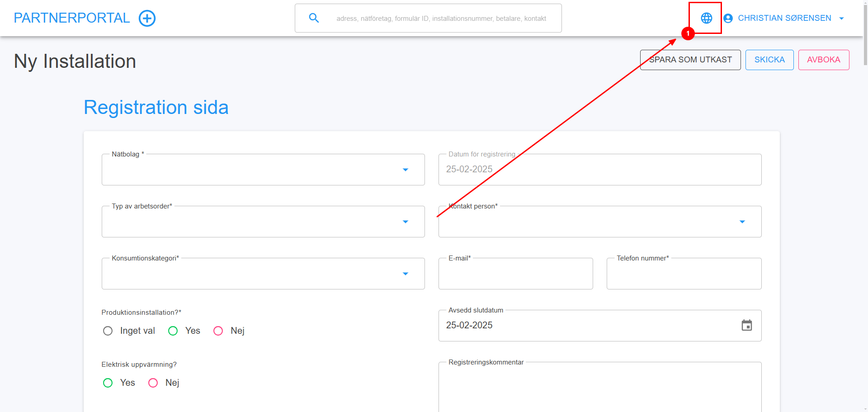The width and height of the screenshot is (868, 412).
Task: Click the Datum för registrering field
Action: (600, 170)
